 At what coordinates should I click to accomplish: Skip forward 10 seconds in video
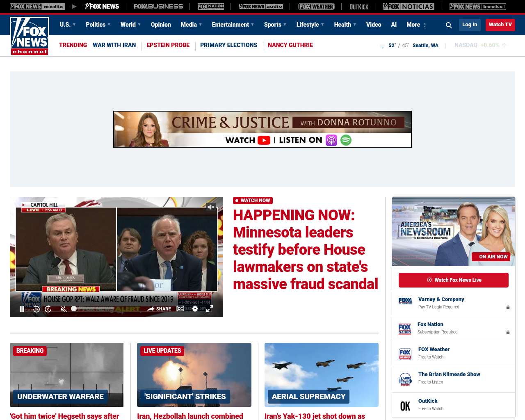click(x=48, y=309)
